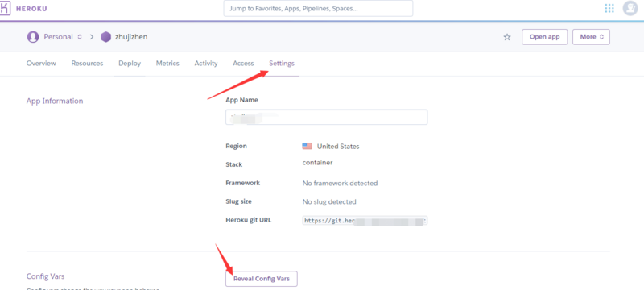644x290 pixels.
Task: Click the Open app button
Action: [x=545, y=37]
